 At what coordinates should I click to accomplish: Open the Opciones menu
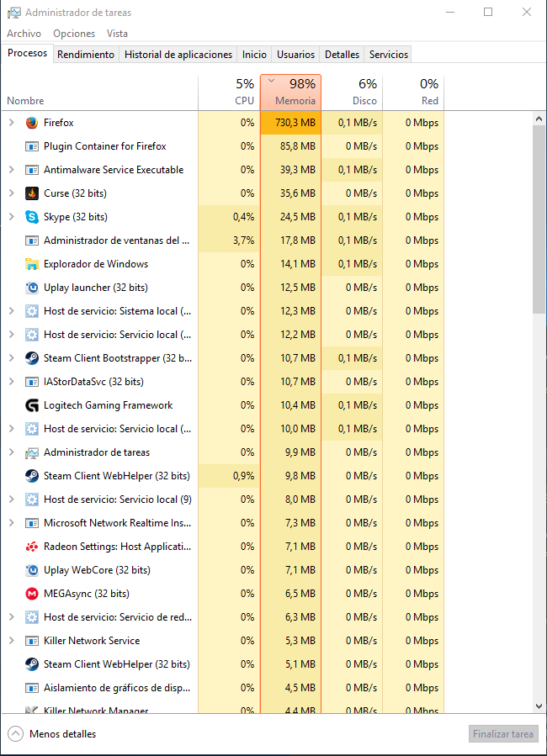click(x=74, y=34)
